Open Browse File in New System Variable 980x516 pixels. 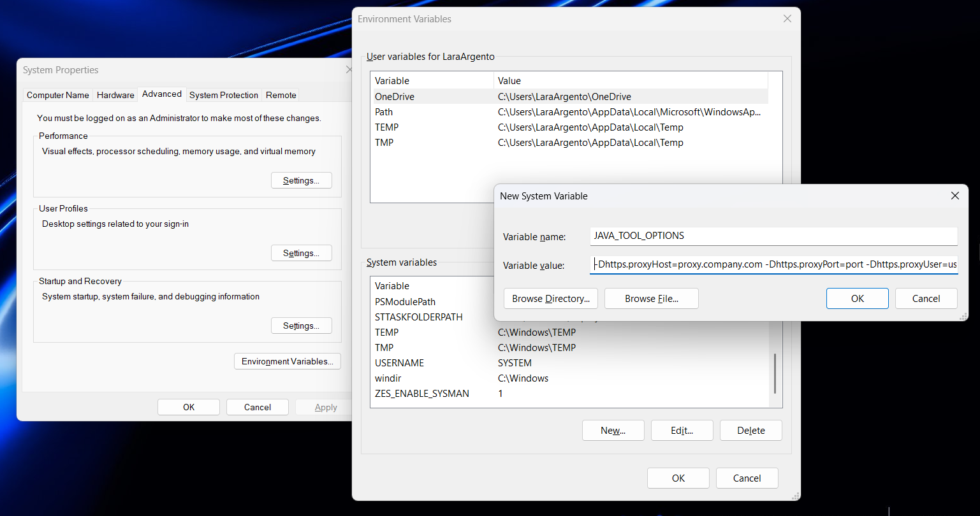coord(651,298)
